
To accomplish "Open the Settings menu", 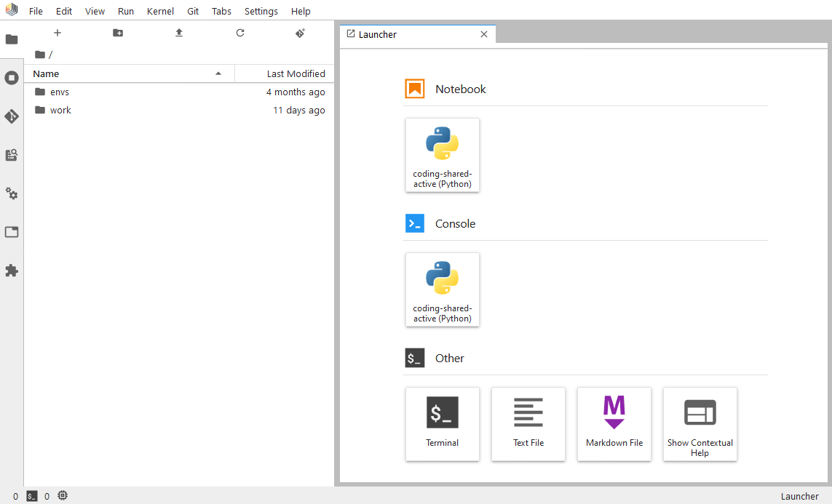I will click(261, 12).
